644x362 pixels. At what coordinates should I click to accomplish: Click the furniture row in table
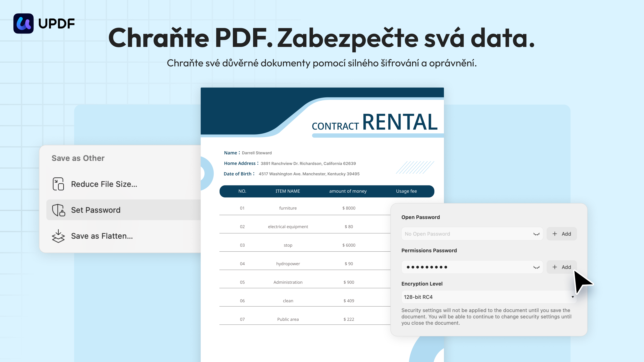click(x=288, y=208)
